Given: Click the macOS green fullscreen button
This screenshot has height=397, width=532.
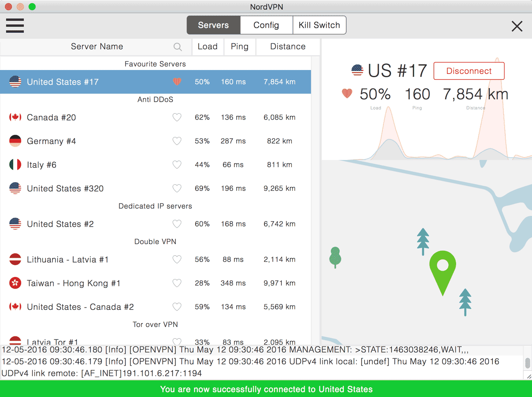Looking at the screenshot, I should (32, 7).
